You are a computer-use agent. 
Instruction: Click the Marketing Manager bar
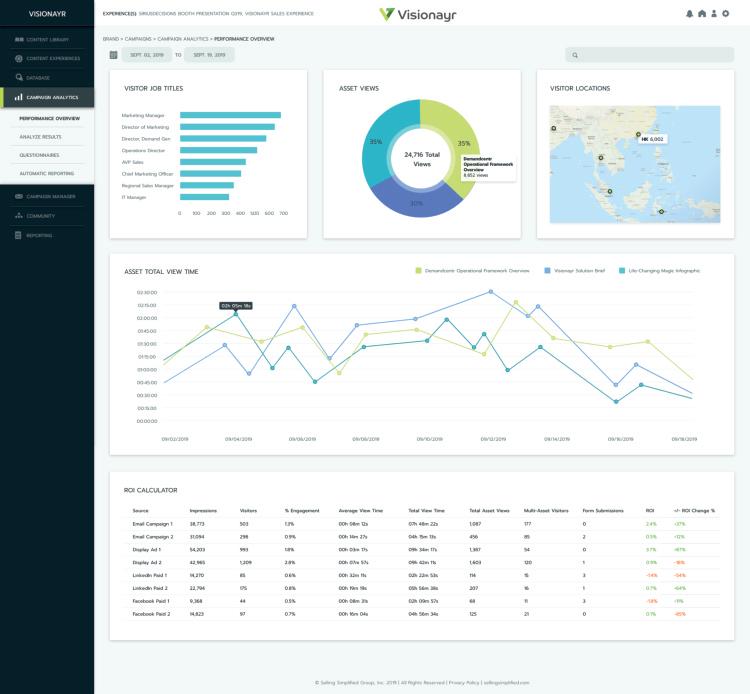pyautogui.click(x=230, y=115)
